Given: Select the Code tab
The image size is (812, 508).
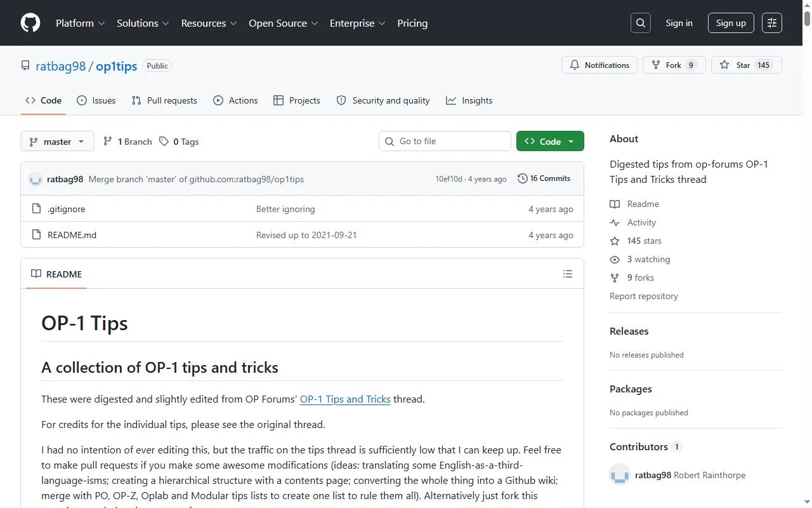Looking at the screenshot, I should click(x=43, y=100).
